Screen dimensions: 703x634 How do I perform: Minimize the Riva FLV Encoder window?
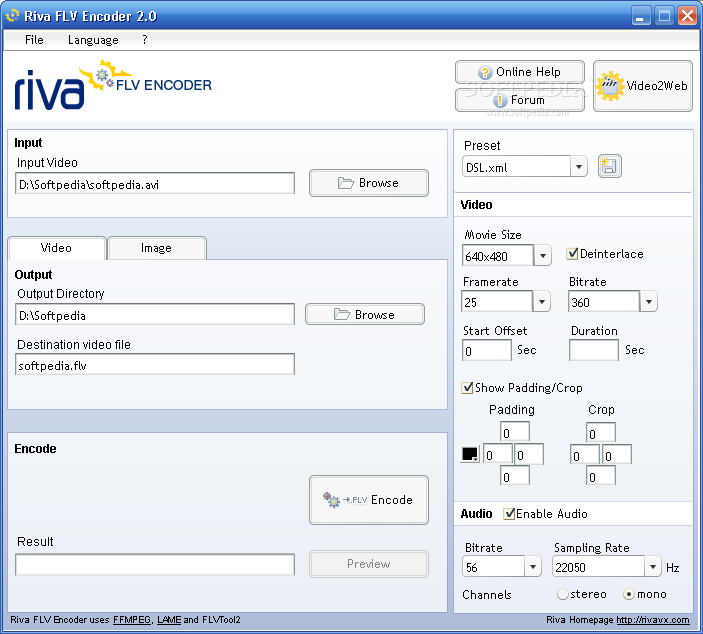[x=641, y=16]
